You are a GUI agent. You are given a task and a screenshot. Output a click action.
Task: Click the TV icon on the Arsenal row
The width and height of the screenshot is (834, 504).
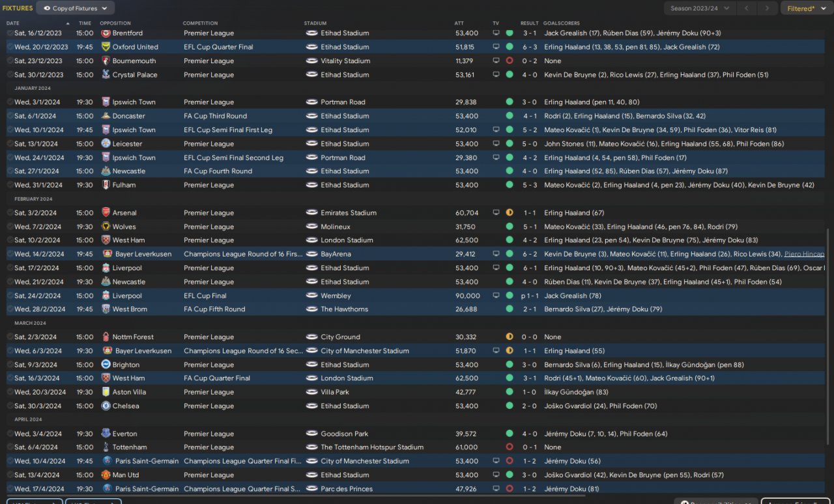coord(496,213)
